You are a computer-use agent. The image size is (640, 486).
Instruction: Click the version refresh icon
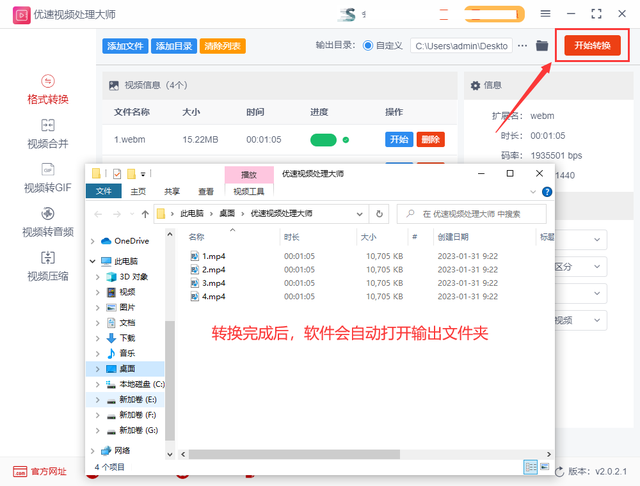[x=560, y=472]
